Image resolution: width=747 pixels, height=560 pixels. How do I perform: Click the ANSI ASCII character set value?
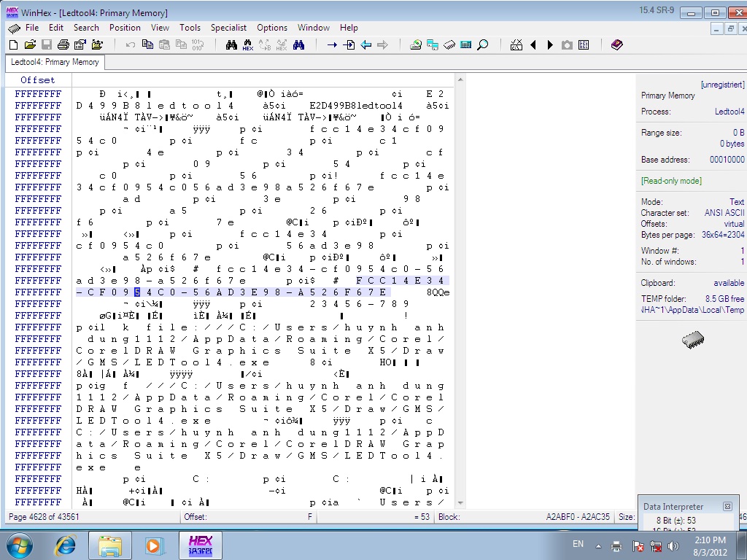coord(724,213)
